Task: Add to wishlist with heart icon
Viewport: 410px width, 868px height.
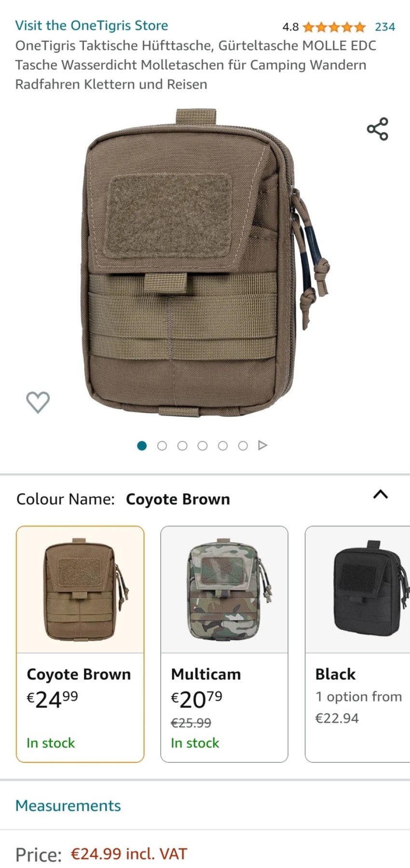Action: [x=38, y=402]
